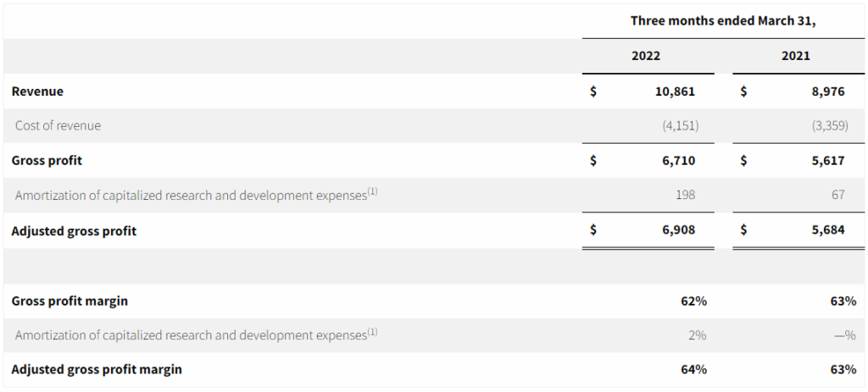This screenshot has width=868, height=392.
Task: Click the amortization value 67
Action: (x=837, y=195)
